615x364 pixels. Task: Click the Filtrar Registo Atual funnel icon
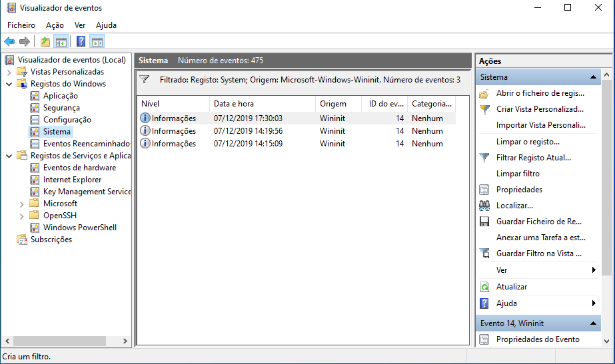click(x=484, y=158)
